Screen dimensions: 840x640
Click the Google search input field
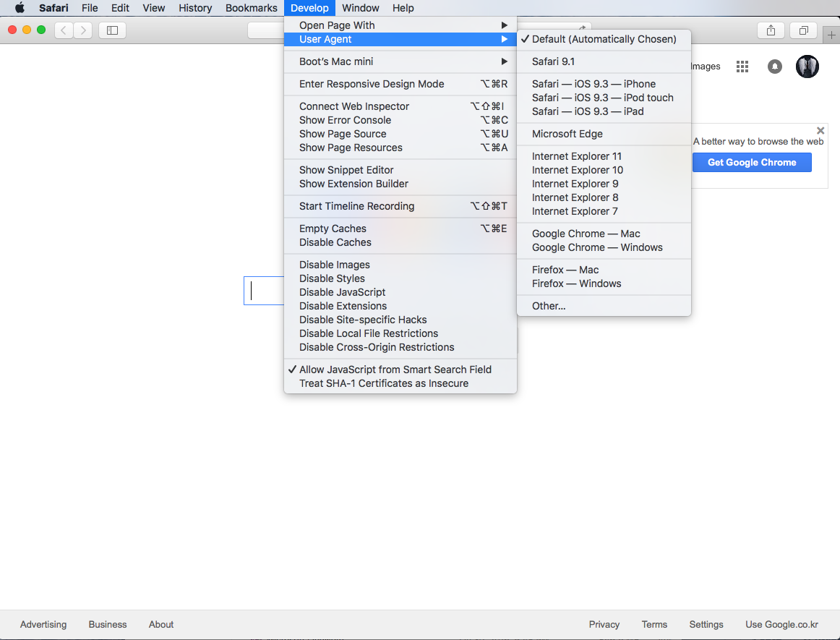tap(264, 291)
